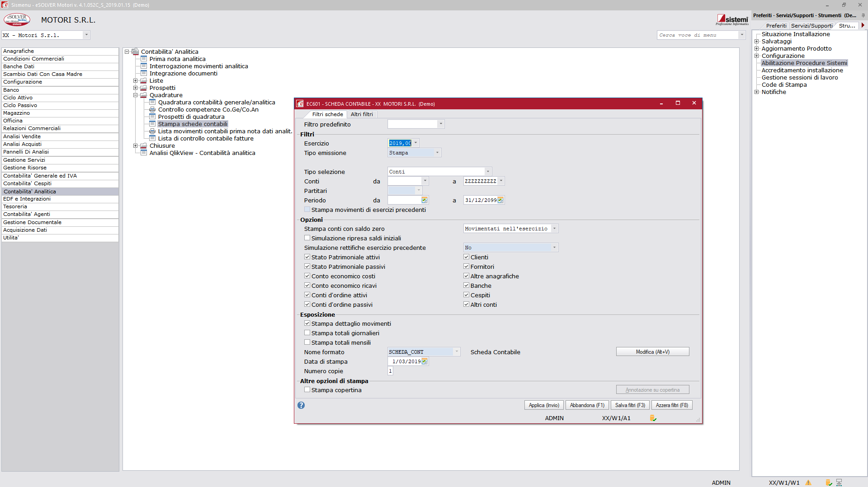Screen dimensions: 868x487
Task: Click the Integrazione documenti document icon
Action: tap(144, 73)
